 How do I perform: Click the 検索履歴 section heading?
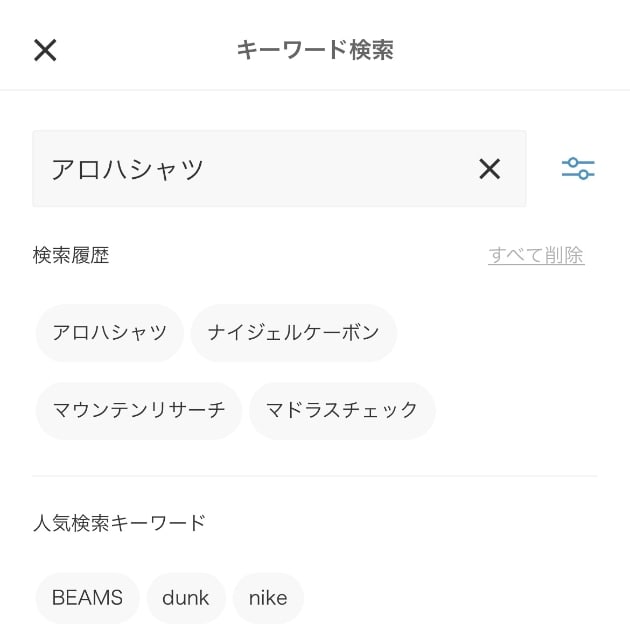coord(71,255)
